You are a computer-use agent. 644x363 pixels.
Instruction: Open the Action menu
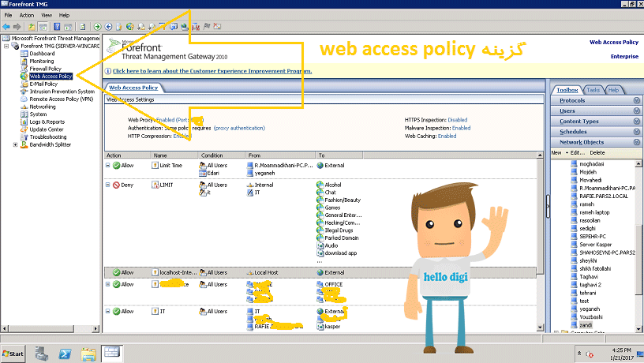(27, 15)
